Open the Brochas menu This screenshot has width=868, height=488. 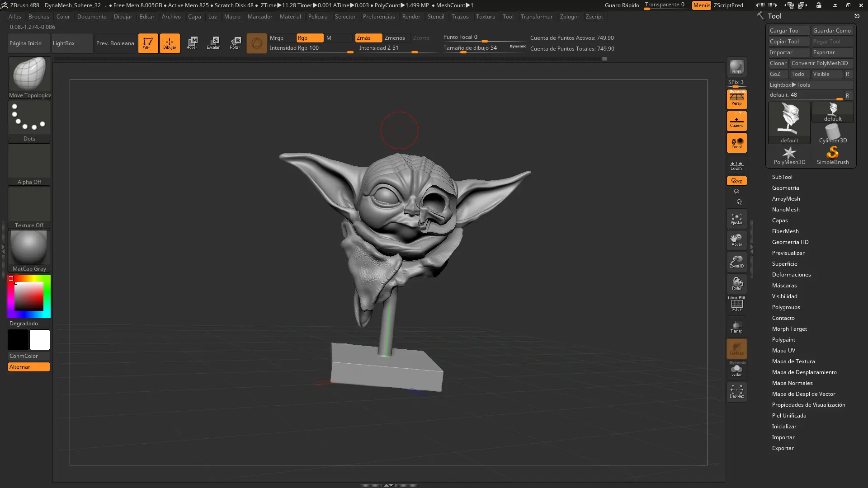[x=39, y=17]
